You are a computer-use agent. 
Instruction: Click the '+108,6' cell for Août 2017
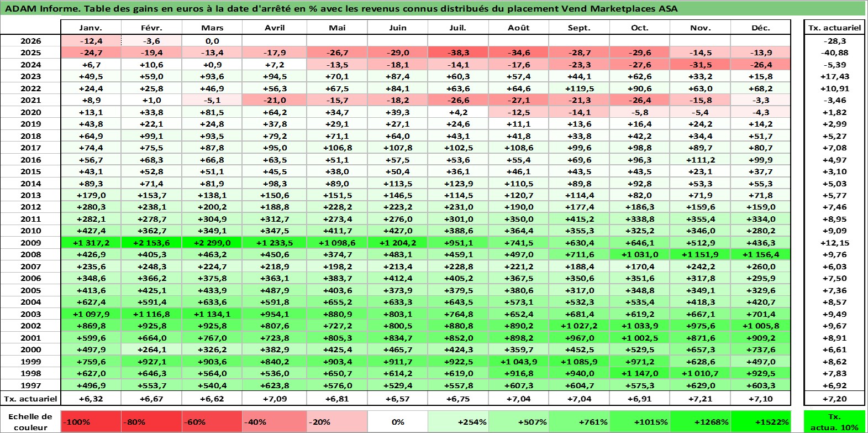click(x=518, y=148)
